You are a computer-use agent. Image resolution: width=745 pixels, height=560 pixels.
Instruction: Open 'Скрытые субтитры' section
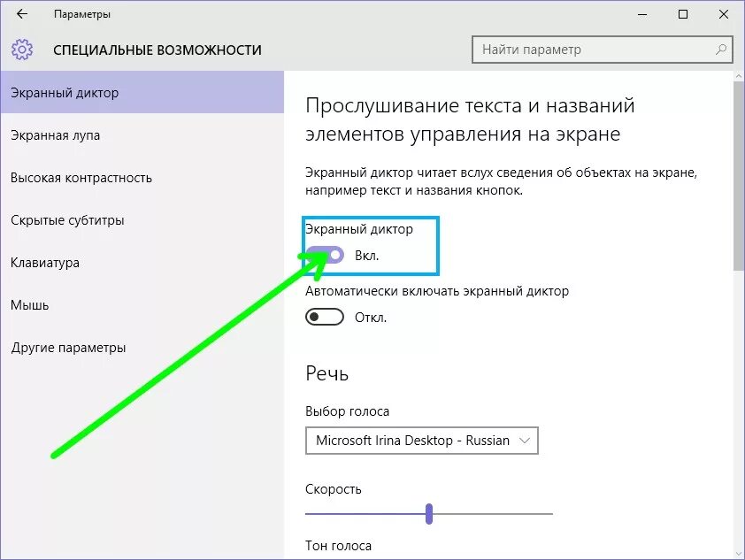(142, 220)
